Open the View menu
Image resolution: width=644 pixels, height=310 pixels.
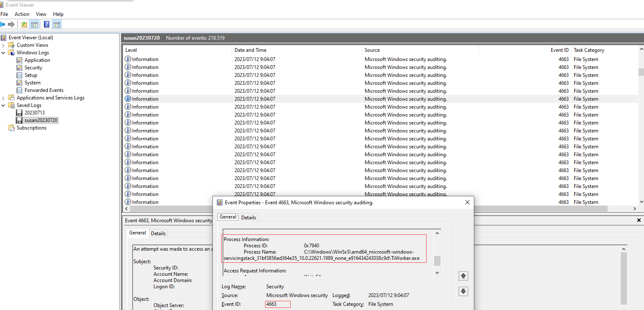coord(41,14)
